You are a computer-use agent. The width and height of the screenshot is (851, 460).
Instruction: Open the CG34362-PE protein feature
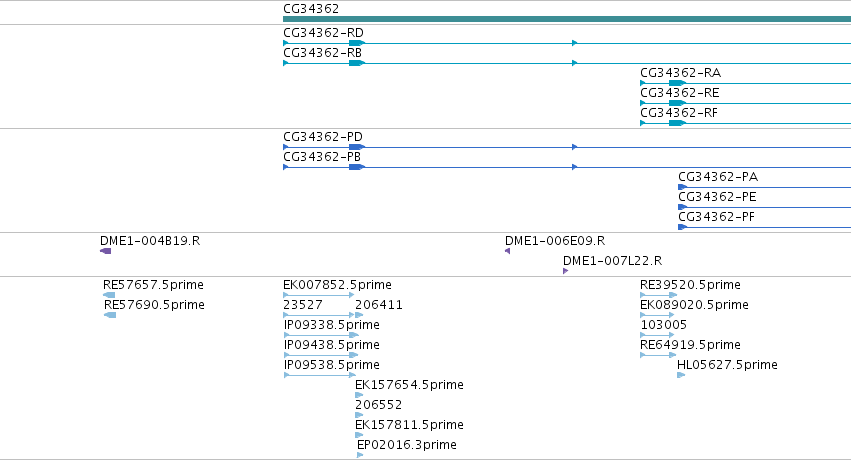[764, 207]
